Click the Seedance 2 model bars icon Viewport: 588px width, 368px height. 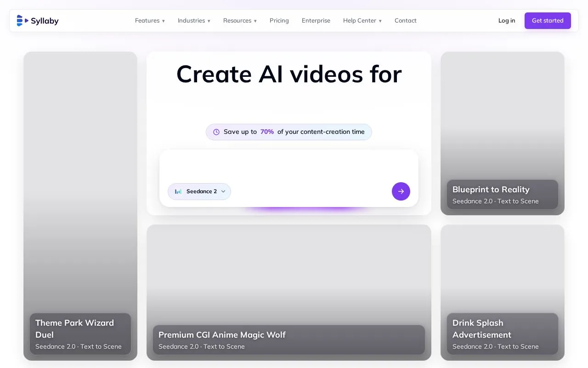(x=178, y=191)
